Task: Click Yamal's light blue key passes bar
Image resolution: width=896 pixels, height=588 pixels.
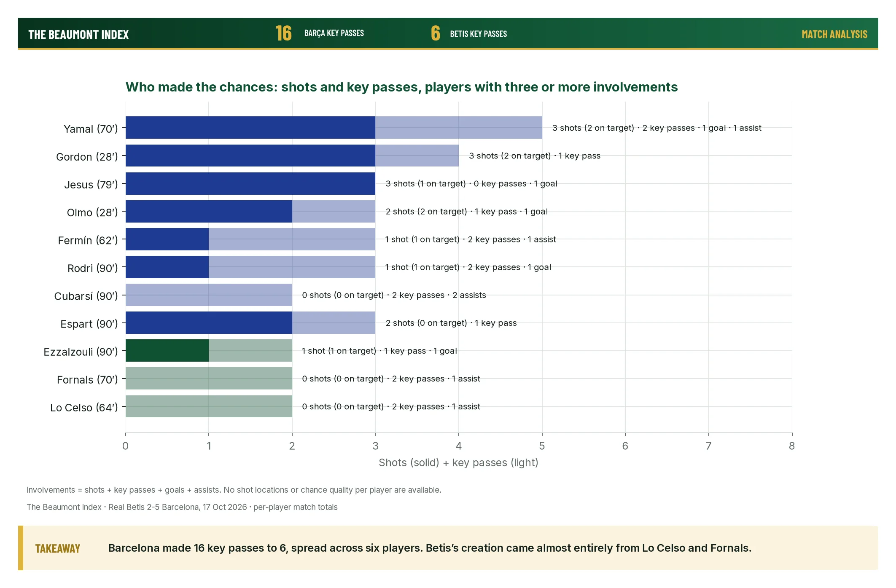Action: click(459, 128)
